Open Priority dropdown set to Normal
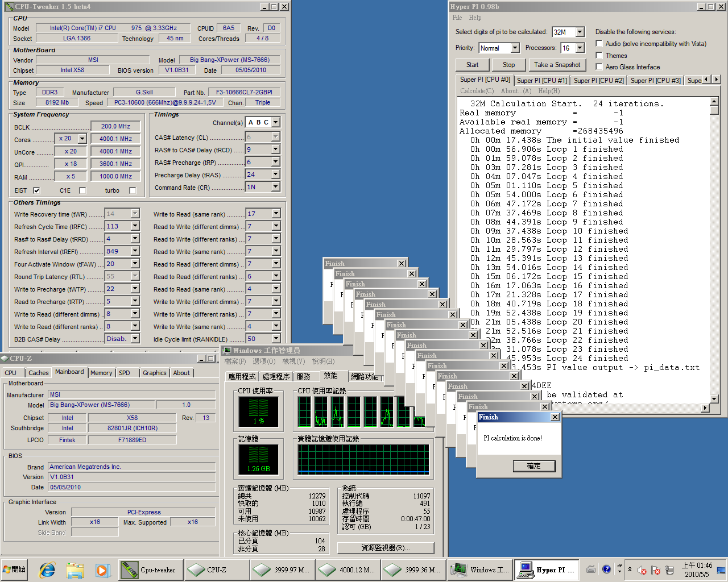 tap(515, 48)
